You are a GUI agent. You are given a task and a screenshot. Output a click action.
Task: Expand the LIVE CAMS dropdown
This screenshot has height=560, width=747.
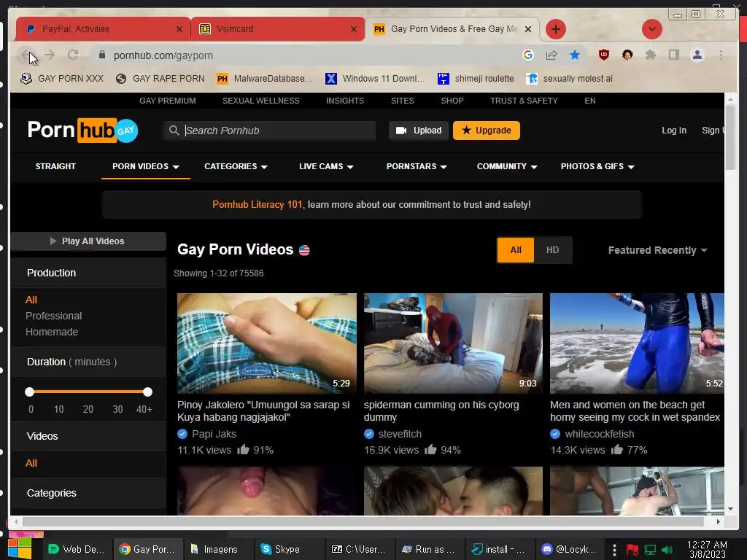[x=326, y=166]
